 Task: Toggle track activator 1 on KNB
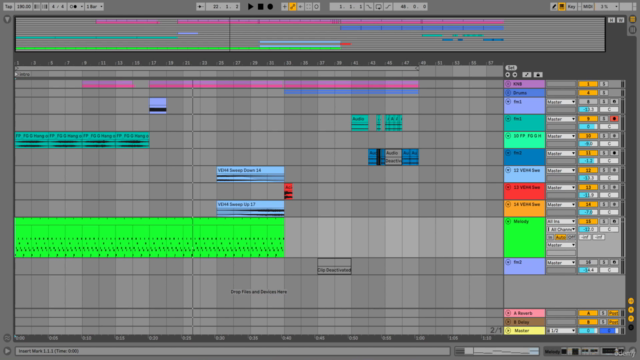(x=588, y=84)
